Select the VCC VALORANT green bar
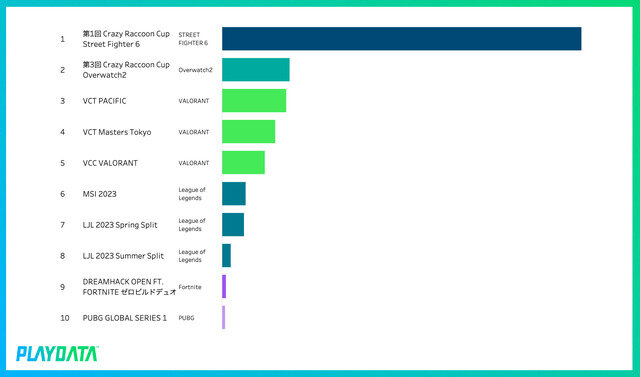Viewport: 640px width, 377px height. coord(243,162)
